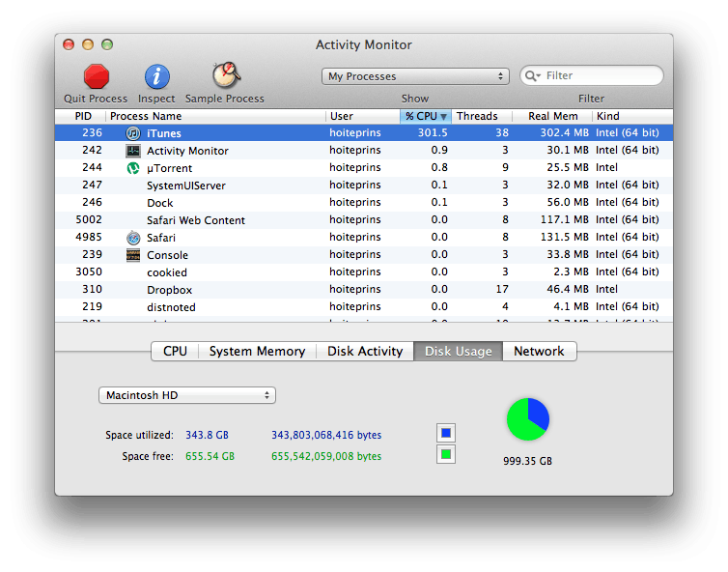Click the 131.5 MB Real Mem value
The width and height of the screenshot is (728, 572).
pyautogui.click(x=565, y=237)
